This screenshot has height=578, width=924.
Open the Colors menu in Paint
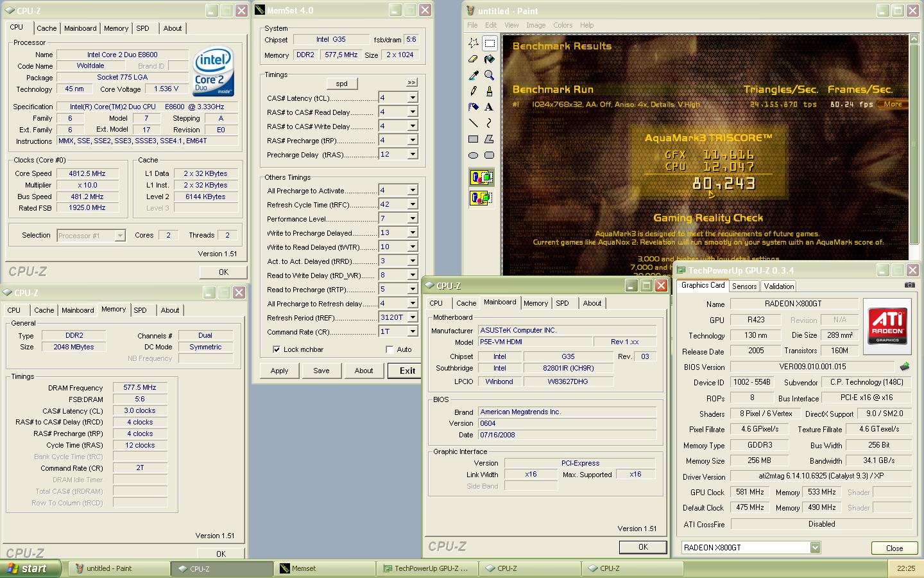pyautogui.click(x=563, y=25)
